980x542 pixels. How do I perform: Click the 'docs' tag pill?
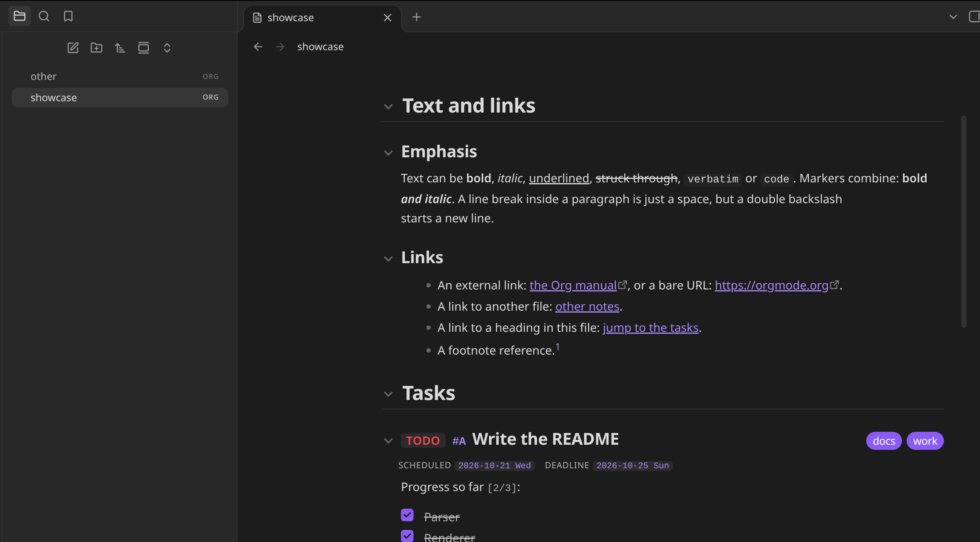(x=884, y=441)
